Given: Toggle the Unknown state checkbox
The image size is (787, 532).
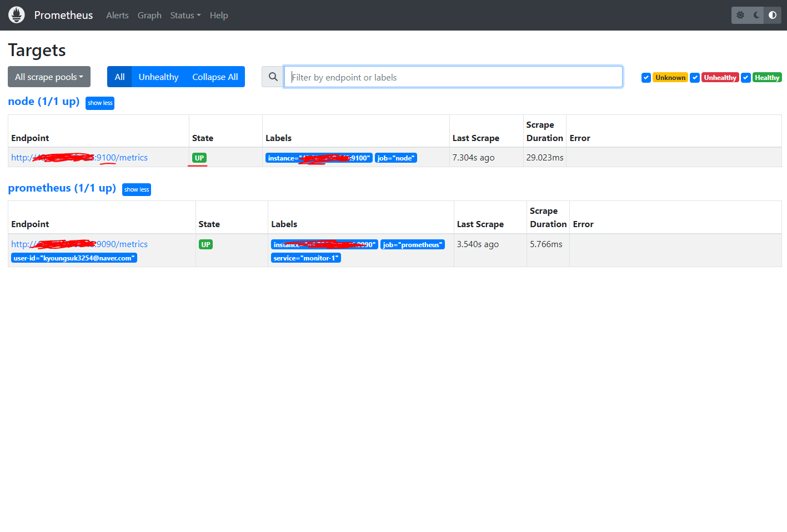Looking at the screenshot, I should coord(646,78).
